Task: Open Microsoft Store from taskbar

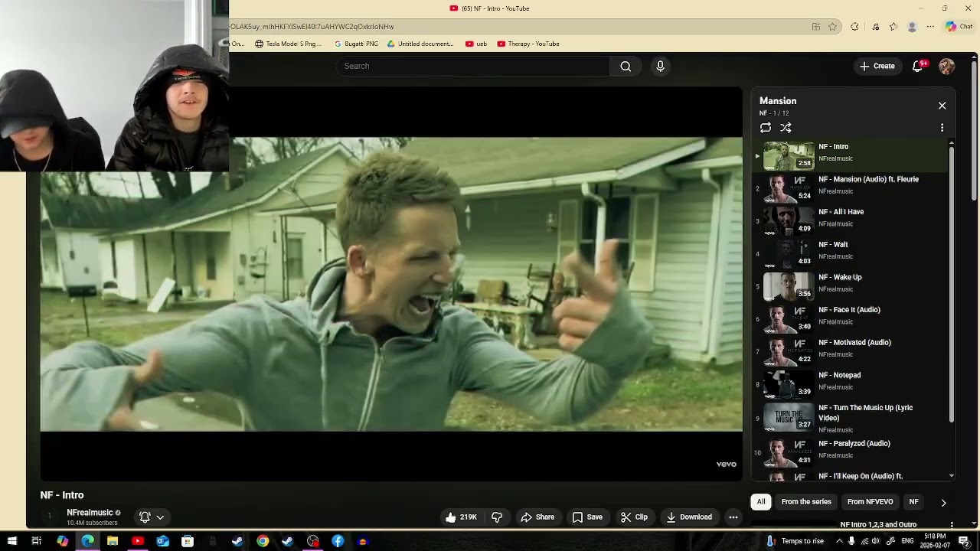Action: 188,541
